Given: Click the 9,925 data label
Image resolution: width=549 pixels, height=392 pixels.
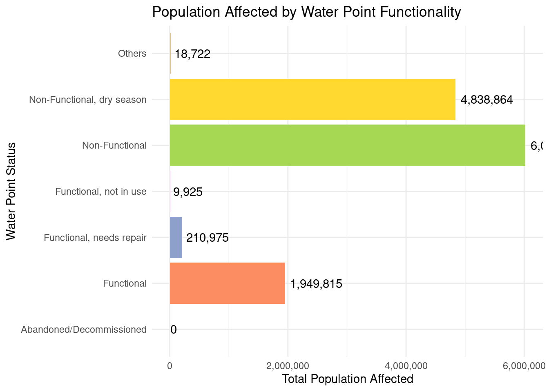Looking at the screenshot, I should (188, 192).
